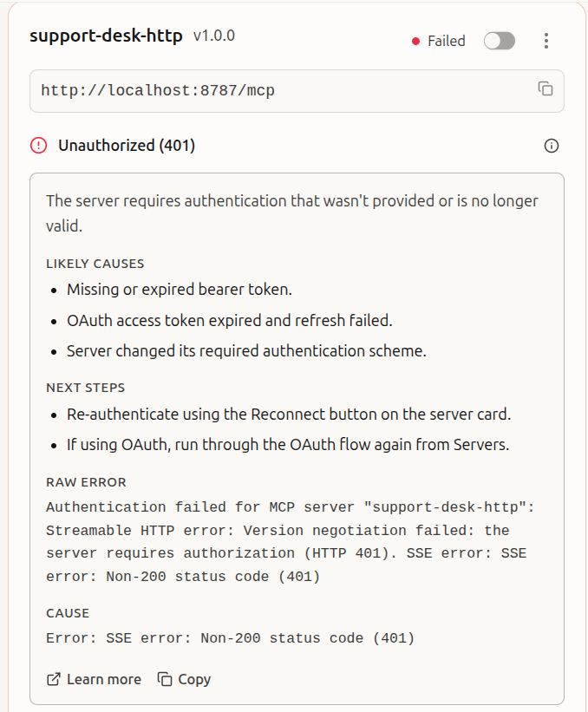Copy the server URL with the copy icon
The width and height of the screenshot is (588, 712).
(x=546, y=88)
